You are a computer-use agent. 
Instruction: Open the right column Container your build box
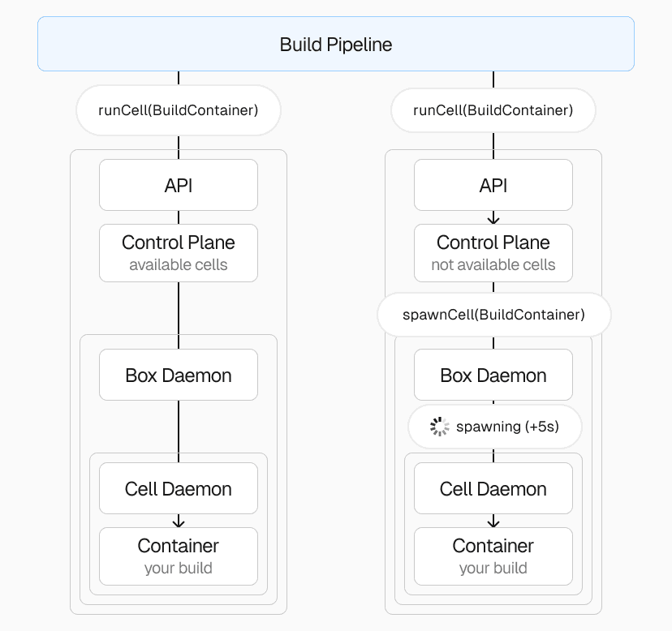(493, 556)
